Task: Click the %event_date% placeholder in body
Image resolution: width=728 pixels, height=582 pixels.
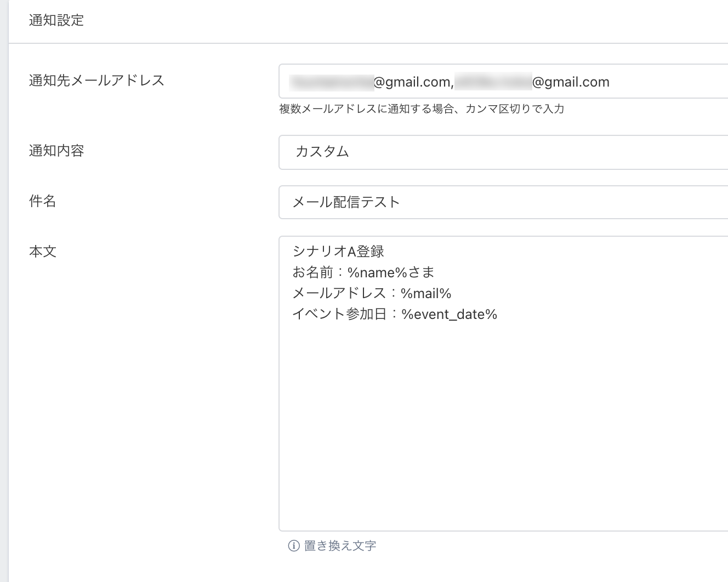Action: 449,314
